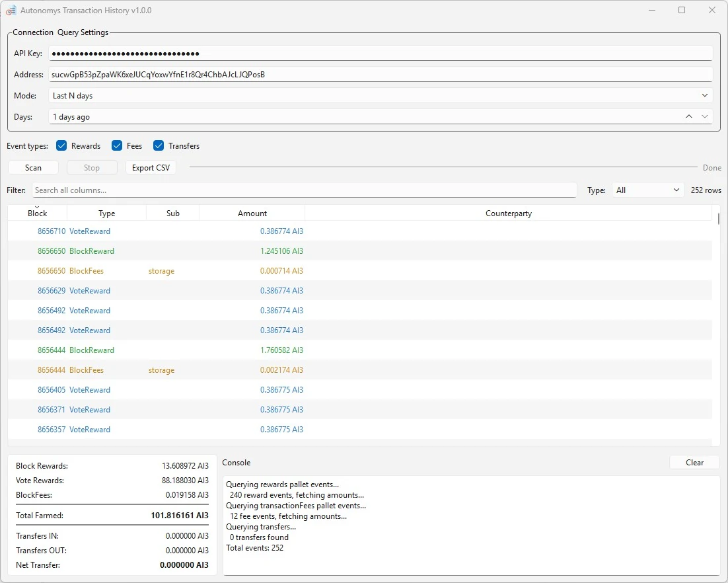
Task: Click the scan progress bar next to Done
Action: (443, 167)
